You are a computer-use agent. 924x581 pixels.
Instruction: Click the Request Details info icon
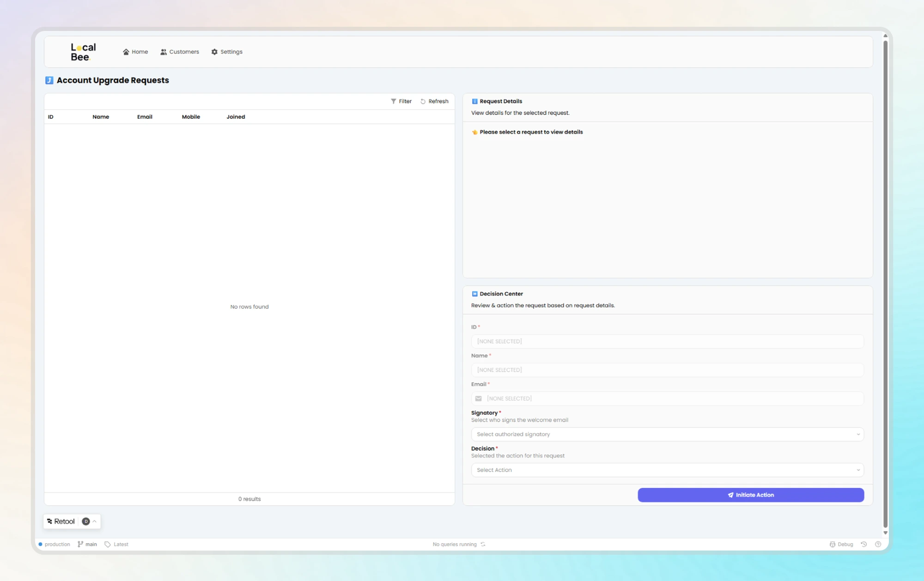(474, 101)
